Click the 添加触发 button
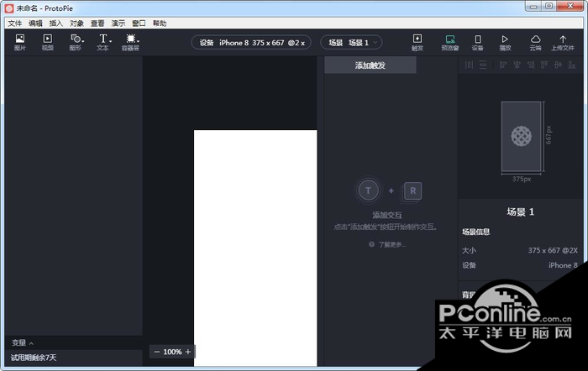The height and width of the screenshot is (371, 588). coord(370,65)
